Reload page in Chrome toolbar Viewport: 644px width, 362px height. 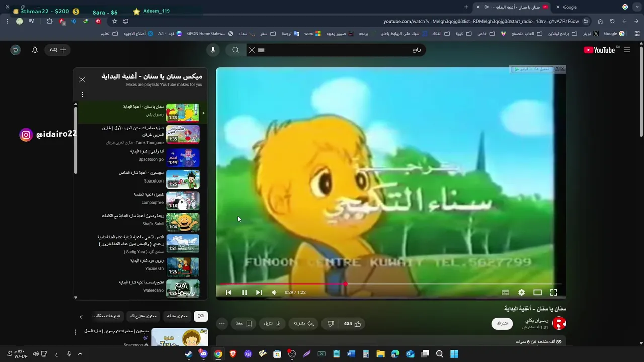pyautogui.click(x=612, y=21)
